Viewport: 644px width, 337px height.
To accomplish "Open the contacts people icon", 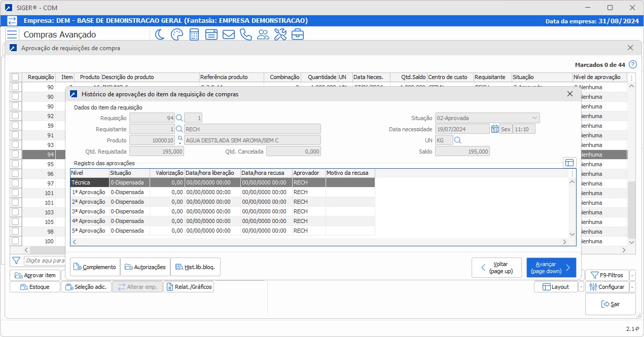I will (263, 34).
